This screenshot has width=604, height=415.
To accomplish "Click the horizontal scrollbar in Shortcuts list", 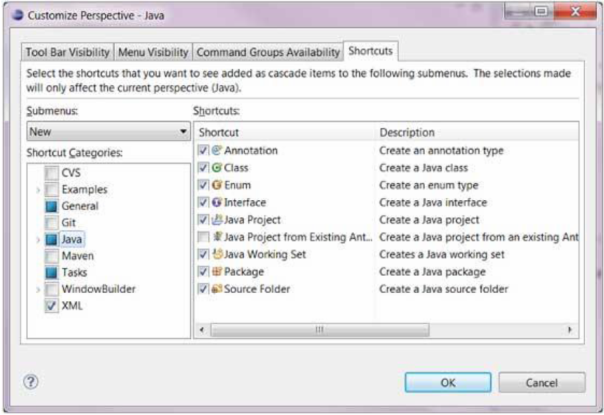I will pos(320,329).
